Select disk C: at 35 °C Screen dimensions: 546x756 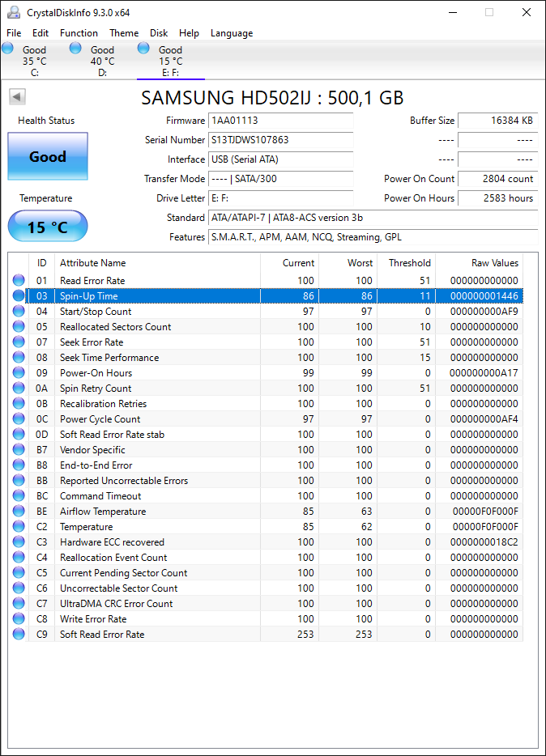click(35, 61)
